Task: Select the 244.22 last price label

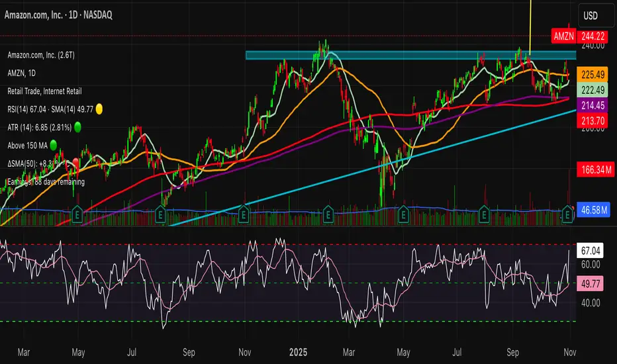Action: coord(593,36)
